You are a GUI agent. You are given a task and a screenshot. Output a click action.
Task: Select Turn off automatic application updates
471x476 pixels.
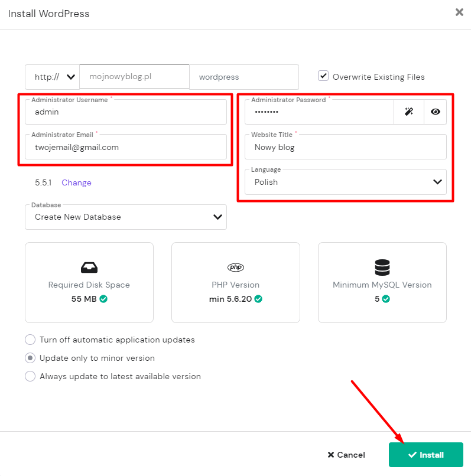pos(30,340)
